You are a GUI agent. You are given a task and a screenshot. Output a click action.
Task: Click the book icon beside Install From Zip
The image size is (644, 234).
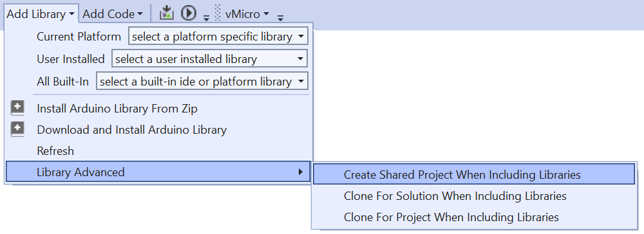point(17,108)
